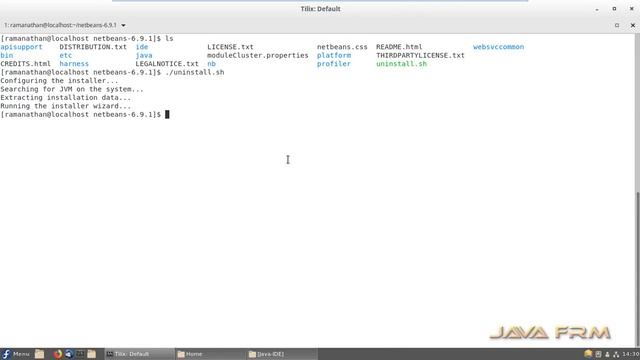Click websvccommon directory name

click(x=498, y=47)
